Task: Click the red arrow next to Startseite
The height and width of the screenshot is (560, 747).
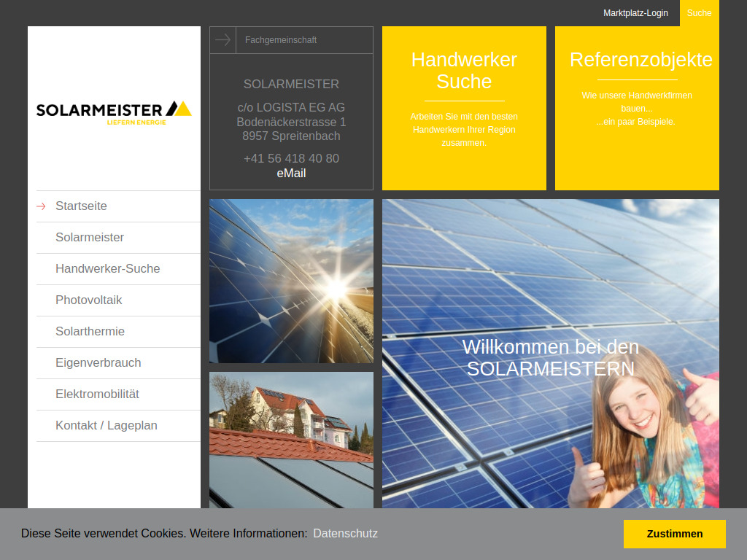Action: 42,206
